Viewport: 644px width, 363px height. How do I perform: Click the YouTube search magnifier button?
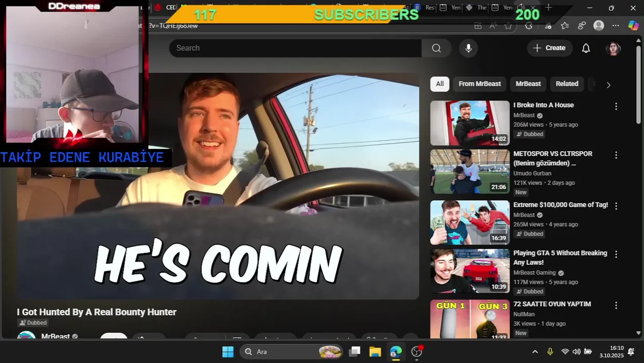tap(436, 48)
